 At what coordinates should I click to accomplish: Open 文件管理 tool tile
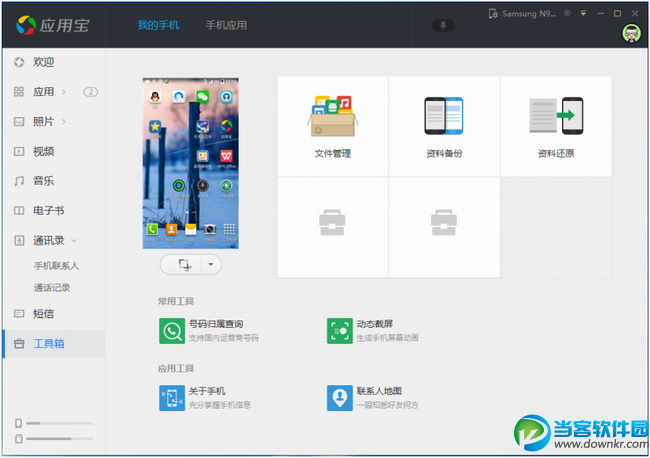(x=332, y=126)
